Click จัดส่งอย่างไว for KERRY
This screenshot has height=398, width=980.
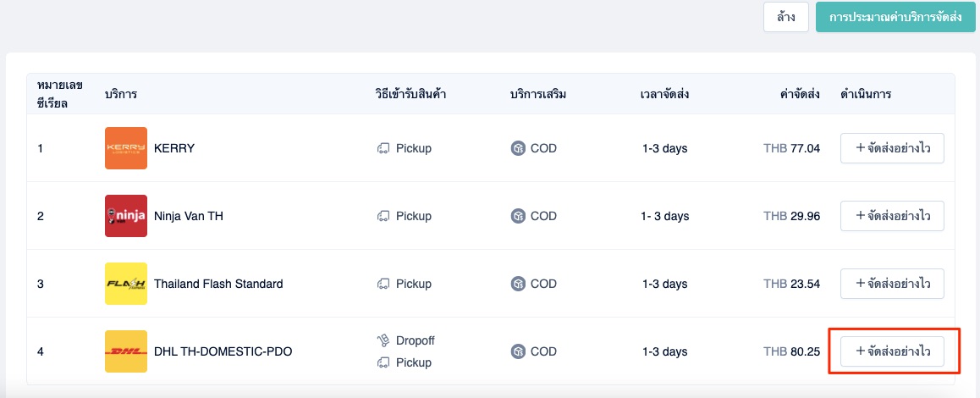pos(892,148)
